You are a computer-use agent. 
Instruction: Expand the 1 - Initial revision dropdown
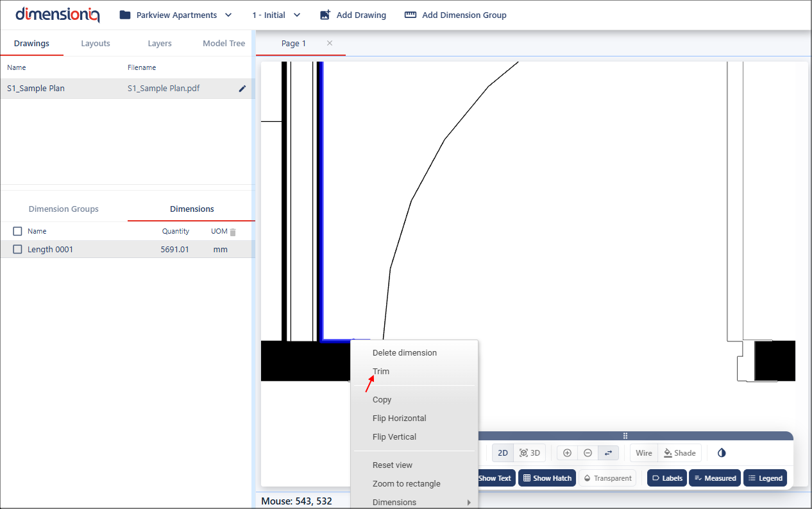point(276,15)
